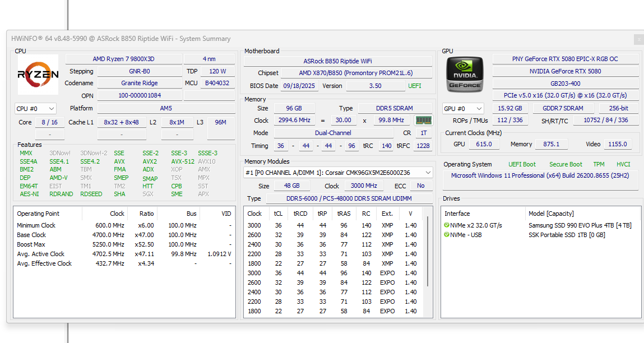Select the 2994.6 MHz memory clock value
Screen dimensions: 644x343
pyautogui.click(x=294, y=120)
